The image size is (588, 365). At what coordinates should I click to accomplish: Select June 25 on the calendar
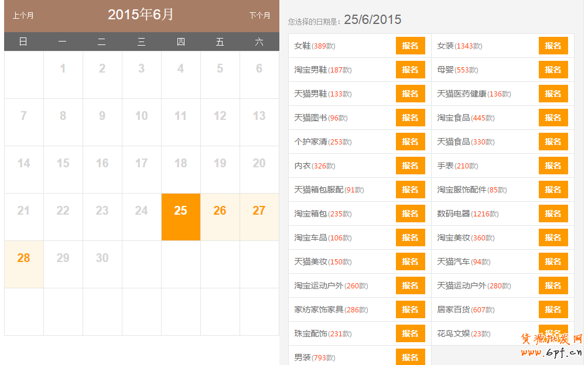180,211
